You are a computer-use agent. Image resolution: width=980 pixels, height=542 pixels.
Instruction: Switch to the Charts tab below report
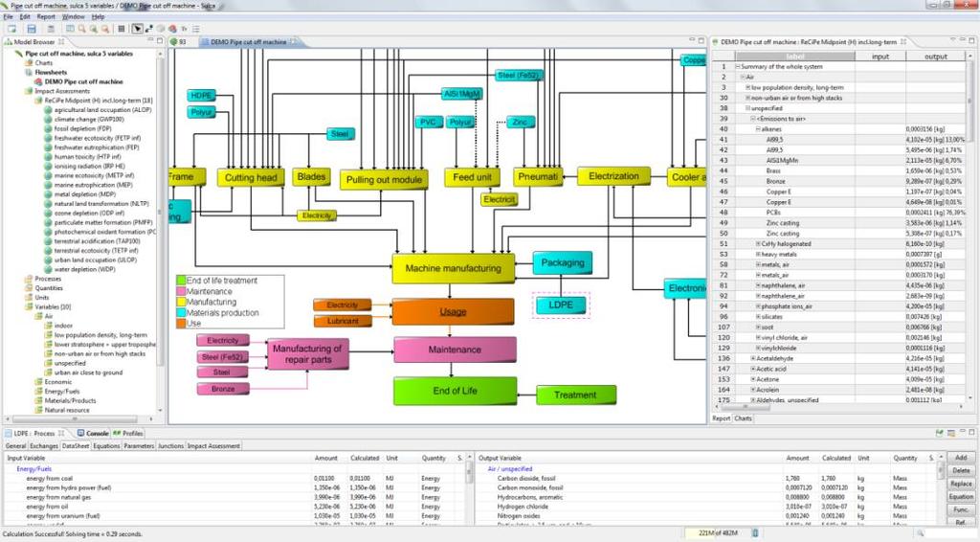click(743, 418)
